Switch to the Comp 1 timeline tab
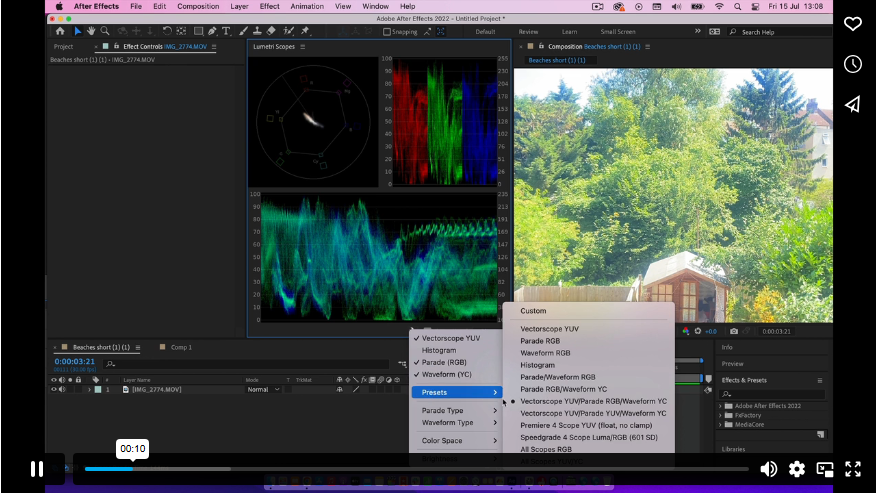877x493 pixels. pos(181,348)
